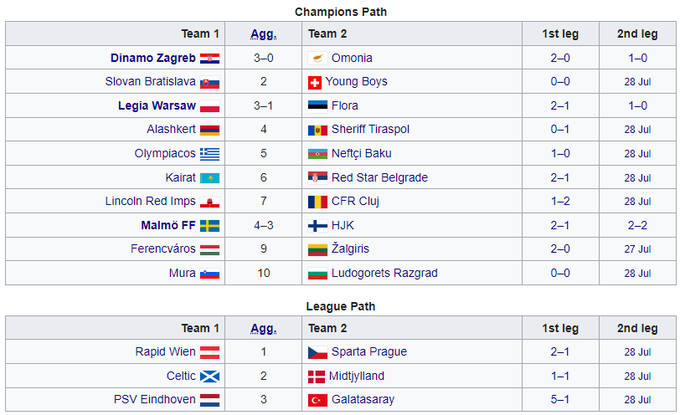This screenshot has height=415, width=680.
Task: Click the Croatia flag beside Dinamo Zagreb
Action: 209,58
